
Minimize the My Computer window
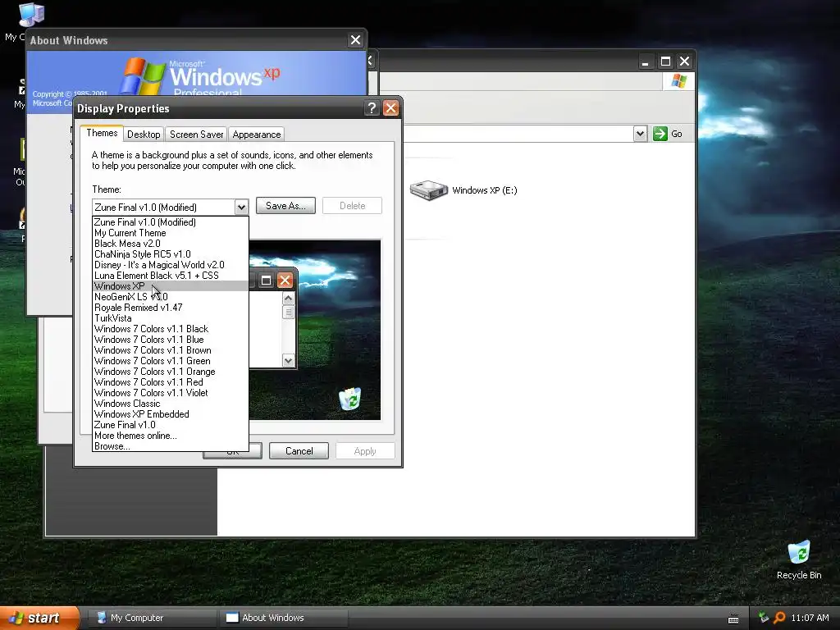646,62
